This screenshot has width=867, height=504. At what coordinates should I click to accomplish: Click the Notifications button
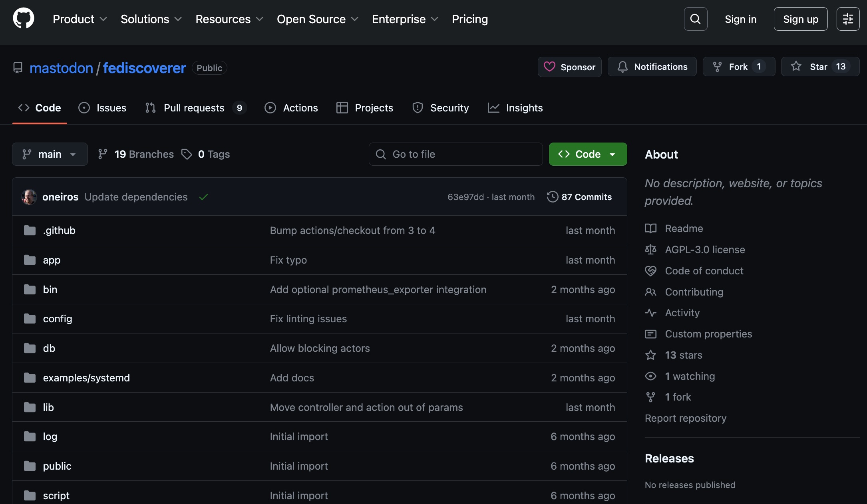[652, 67]
